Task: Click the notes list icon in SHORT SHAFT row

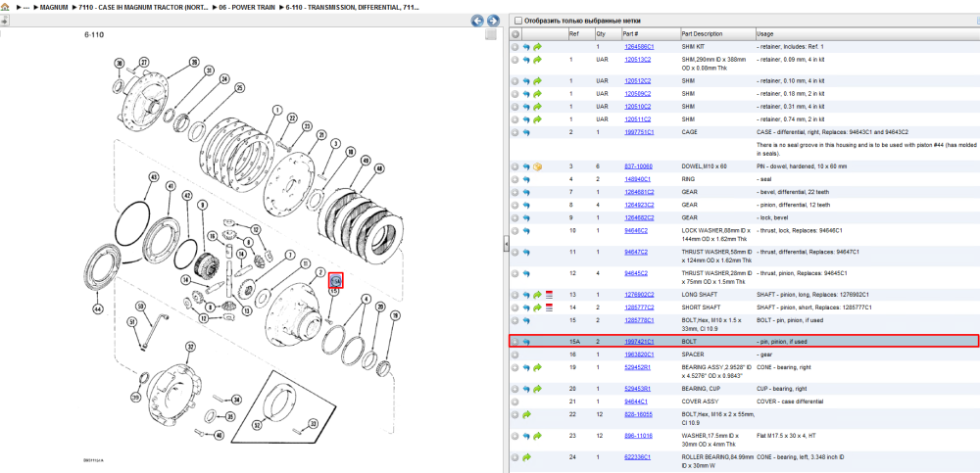Action: click(x=550, y=307)
